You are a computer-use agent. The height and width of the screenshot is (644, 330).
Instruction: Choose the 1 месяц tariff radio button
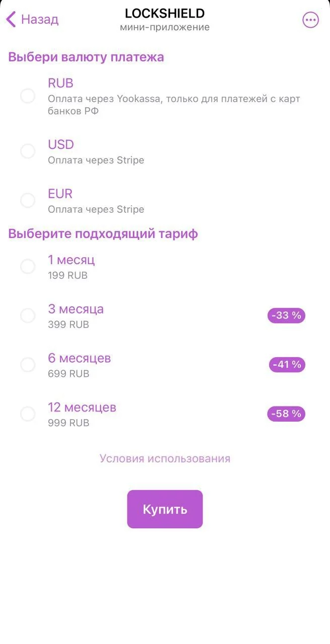click(28, 267)
